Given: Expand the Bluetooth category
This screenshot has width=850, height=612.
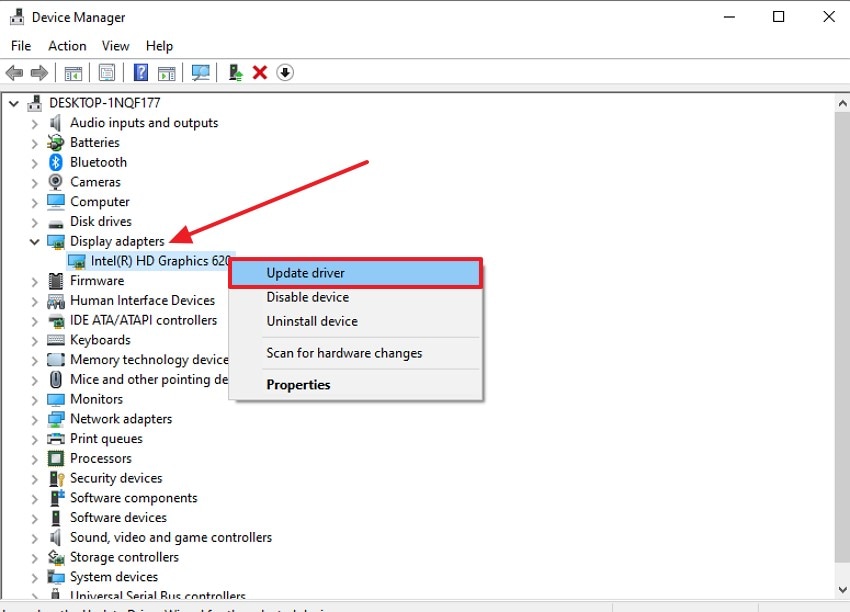Looking at the screenshot, I should click(x=35, y=163).
